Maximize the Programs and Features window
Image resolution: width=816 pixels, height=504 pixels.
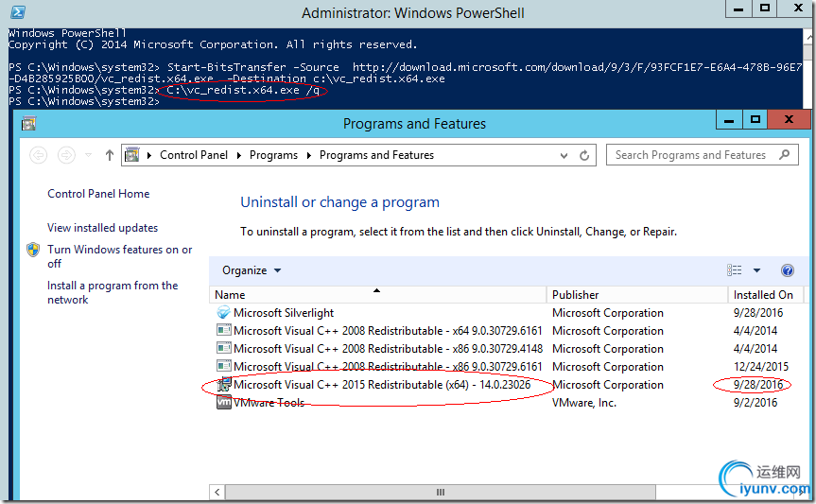coord(755,120)
